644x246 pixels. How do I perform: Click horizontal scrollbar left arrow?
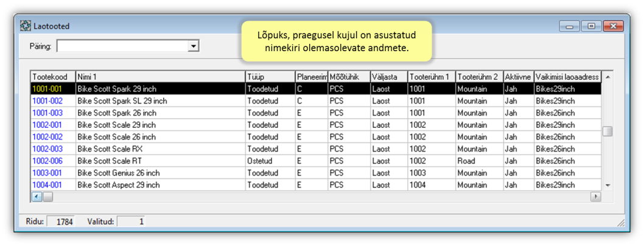(37, 197)
